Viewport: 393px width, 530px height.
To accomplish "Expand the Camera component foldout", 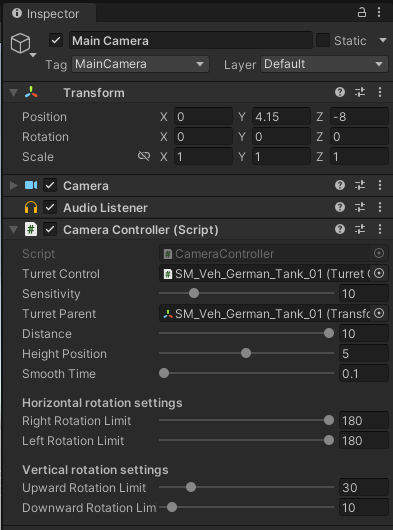I will click(x=14, y=185).
